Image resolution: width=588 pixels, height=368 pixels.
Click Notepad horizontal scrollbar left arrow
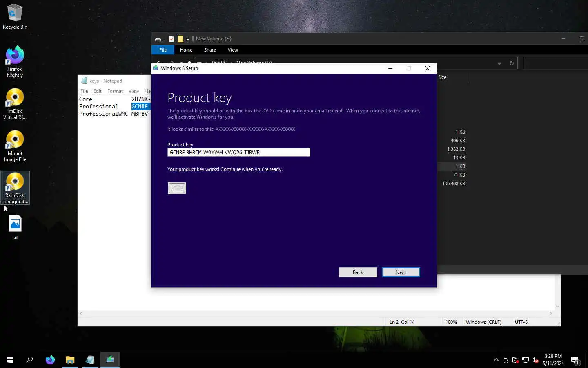tap(81, 313)
